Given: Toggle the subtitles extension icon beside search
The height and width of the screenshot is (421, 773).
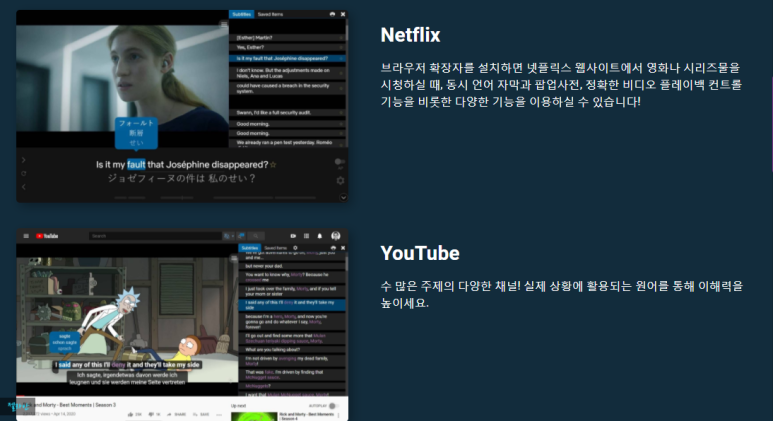Looking at the screenshot, I should click(x=241, y=236).
